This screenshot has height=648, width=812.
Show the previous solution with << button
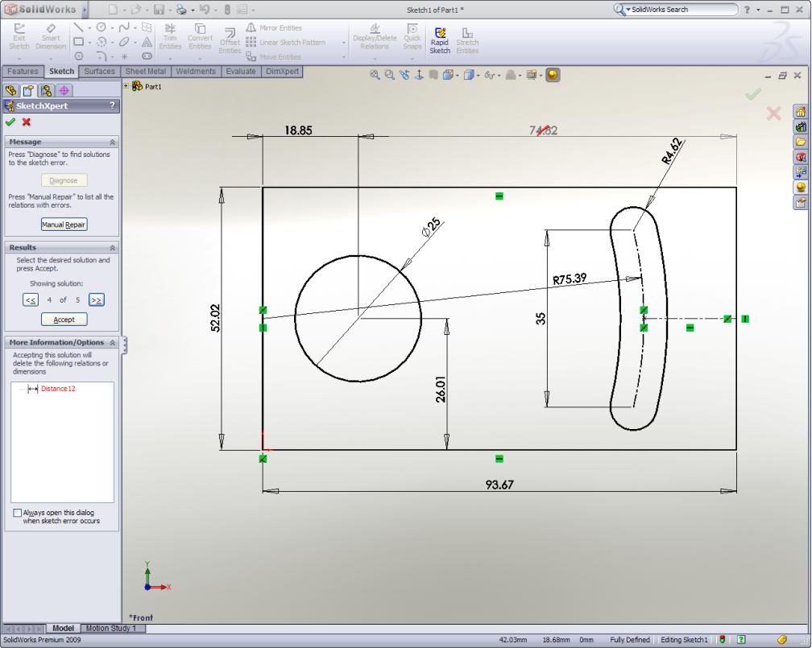(x=31, y=300)
